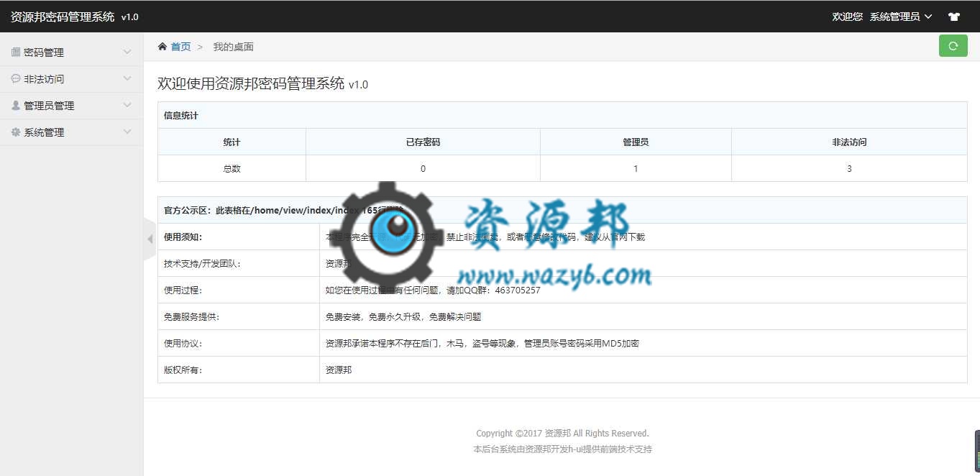Click the 密码管理 list icon in sidebar

[x=16, y=52]
